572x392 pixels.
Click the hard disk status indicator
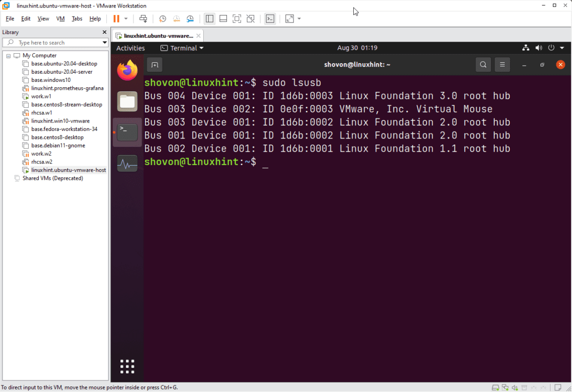496,387
